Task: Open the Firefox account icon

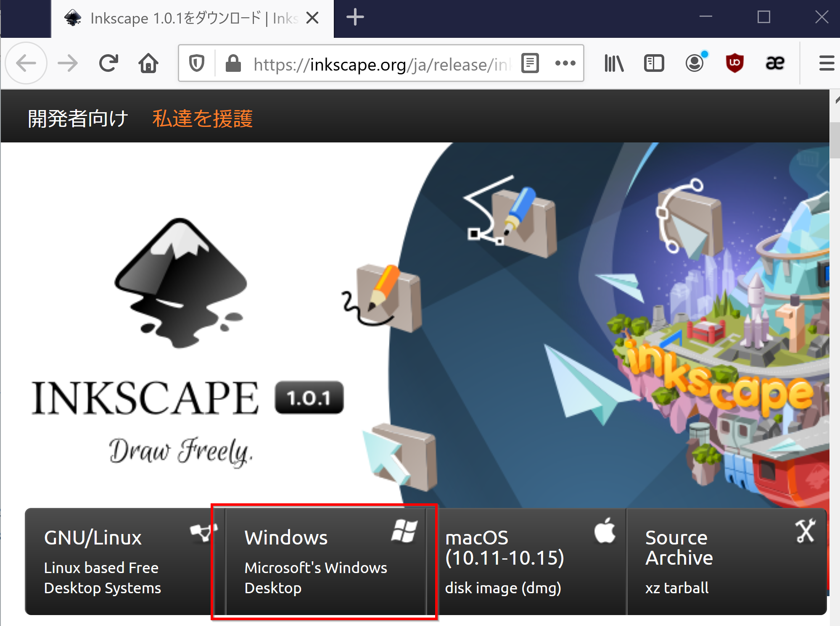Action: point(695,63)
